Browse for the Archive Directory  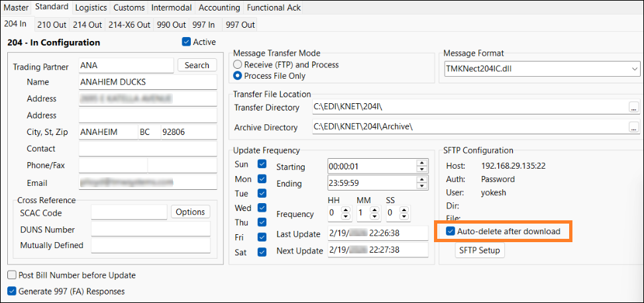pos(634,128)
